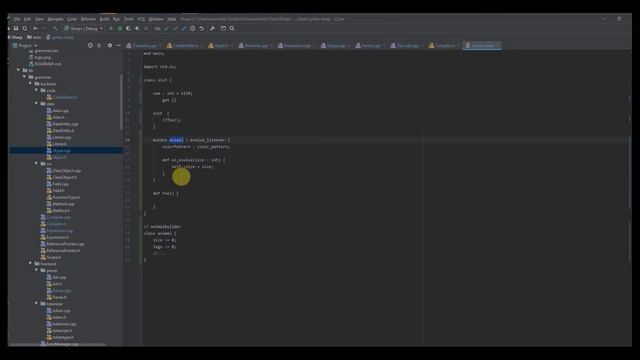Switch to the Parser.cpp editor tab
Viewport: 640px width, 360px height.
370,46
